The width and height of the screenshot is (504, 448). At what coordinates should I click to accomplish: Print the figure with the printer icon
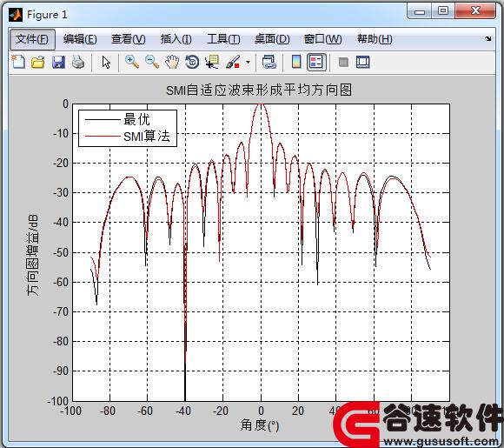click(78, 62)
